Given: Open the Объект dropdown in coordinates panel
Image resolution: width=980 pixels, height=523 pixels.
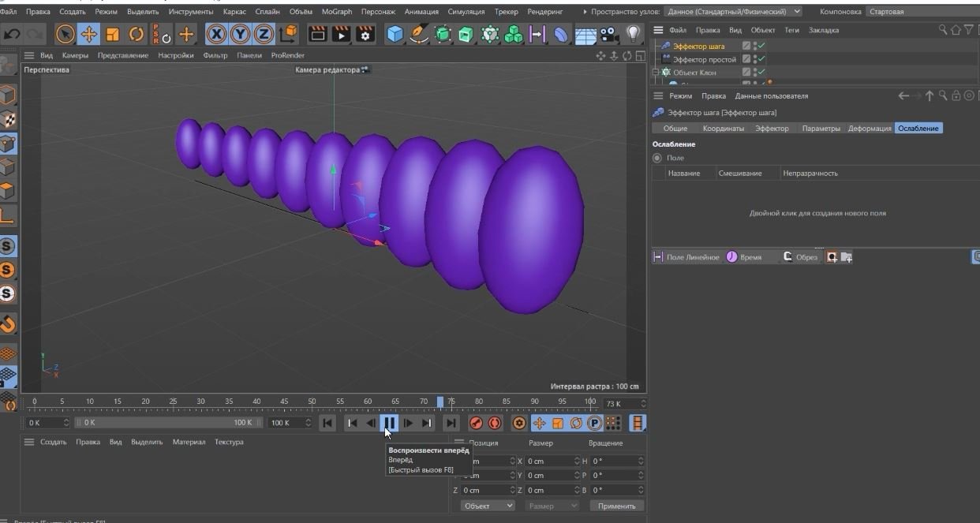Looking at the screenshot, I should (488, 506).
